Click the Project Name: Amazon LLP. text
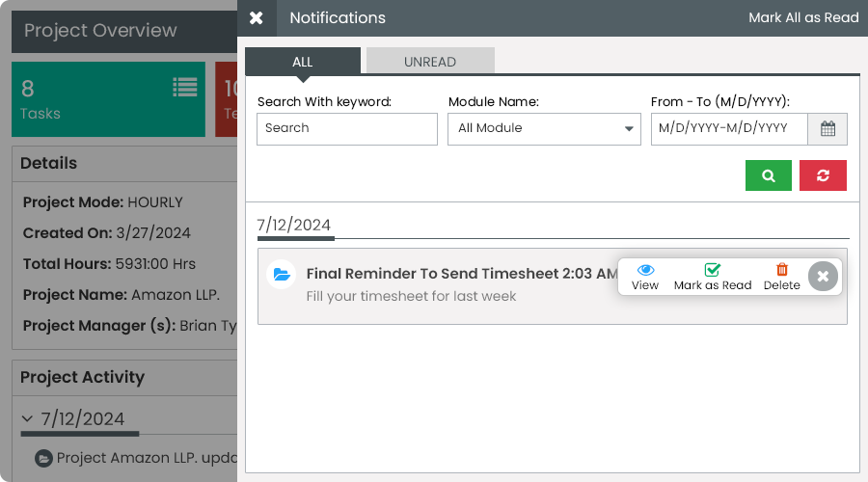Image resolution: width=868 pixels, height=482 pixels. click(122, 295)
